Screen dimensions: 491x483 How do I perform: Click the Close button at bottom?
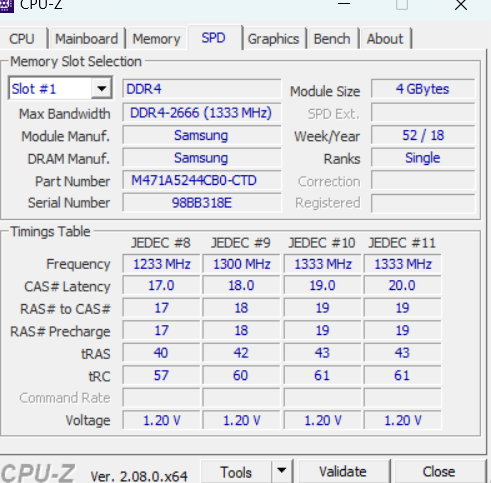coord(439,472)
